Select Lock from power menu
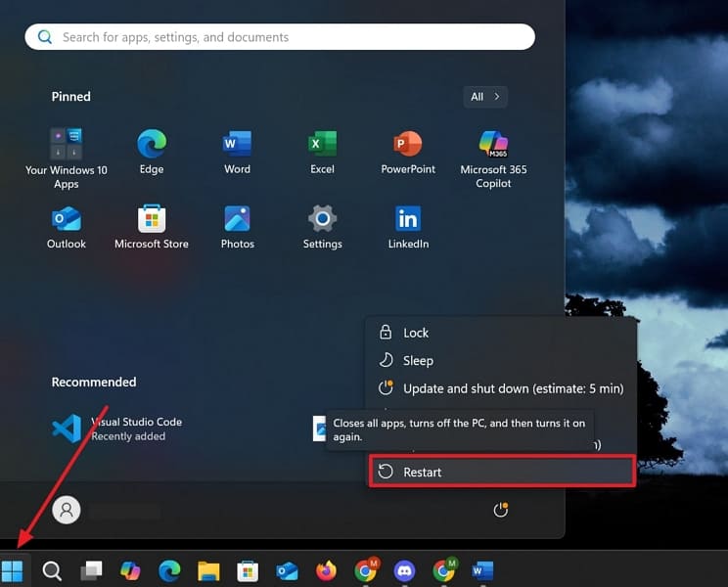Screen dimensions: 728x587 point(501,333)
